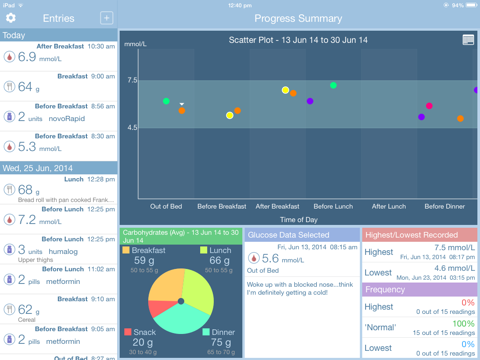This screenshot has height=360, width=480.
Task: Select the purple After Breakfast data point
Action: tap(310, 101)
